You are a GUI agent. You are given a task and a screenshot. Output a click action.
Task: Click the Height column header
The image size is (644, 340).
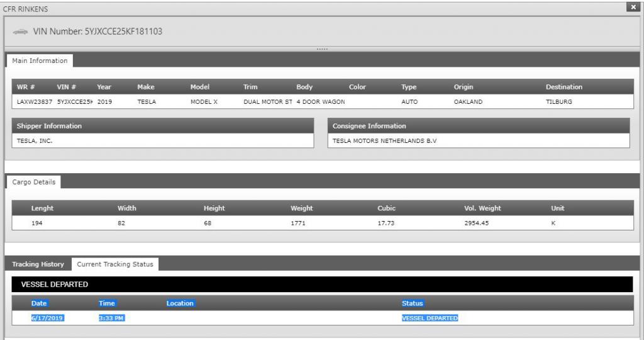tap(214, 208)
